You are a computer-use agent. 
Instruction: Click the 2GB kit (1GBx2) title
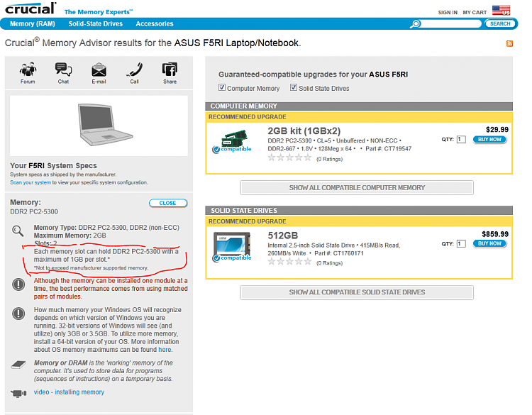pos(304,131)
